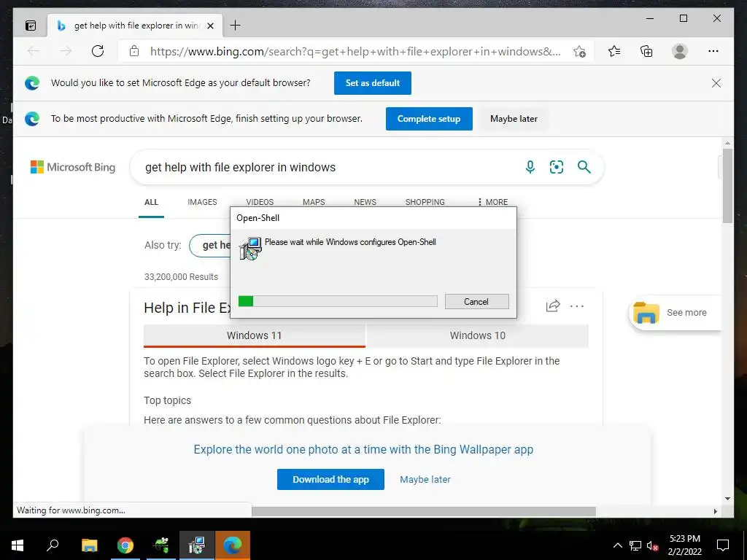Open the Edge tab actions menu icon
The height and width of the screenshot is (560, 747).
coord(31,26)
